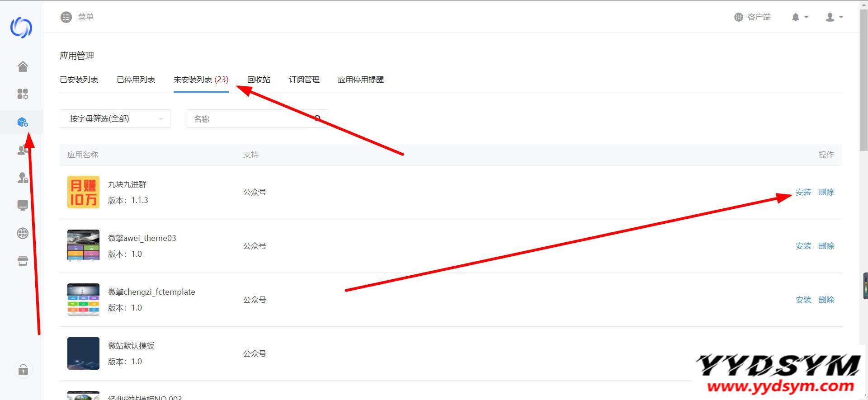868x400 pixels.
Task: Open the user account dropdown
Action: [x=834, y=17]
